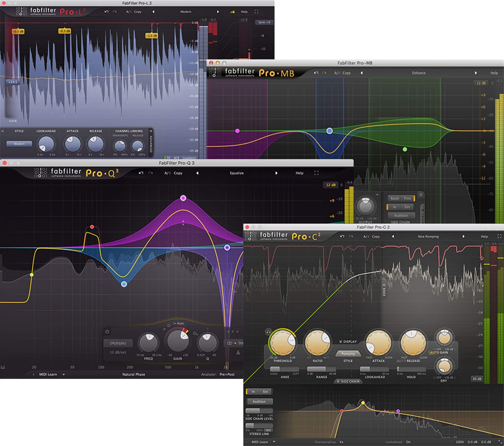The image size is (504, 446).
Task: Open the Help menu in Pro-C 2
Action: pyautogui.click(x=484, y=236)
